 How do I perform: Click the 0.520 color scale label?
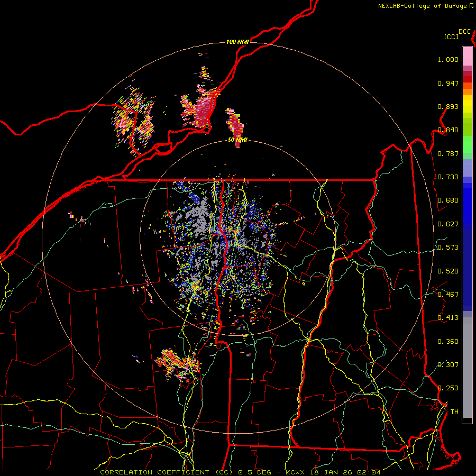click(448, 271)
